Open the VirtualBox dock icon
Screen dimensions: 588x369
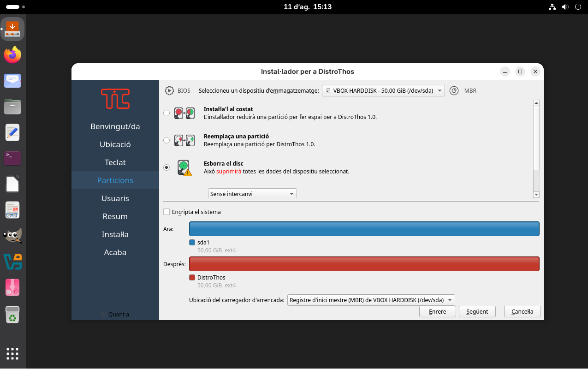[12, 262]
